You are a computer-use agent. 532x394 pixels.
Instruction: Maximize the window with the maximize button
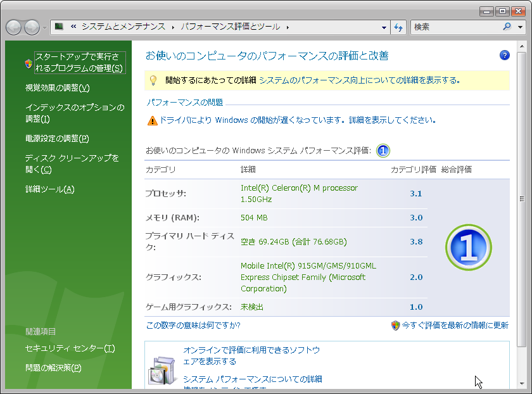tap(502, 12)
